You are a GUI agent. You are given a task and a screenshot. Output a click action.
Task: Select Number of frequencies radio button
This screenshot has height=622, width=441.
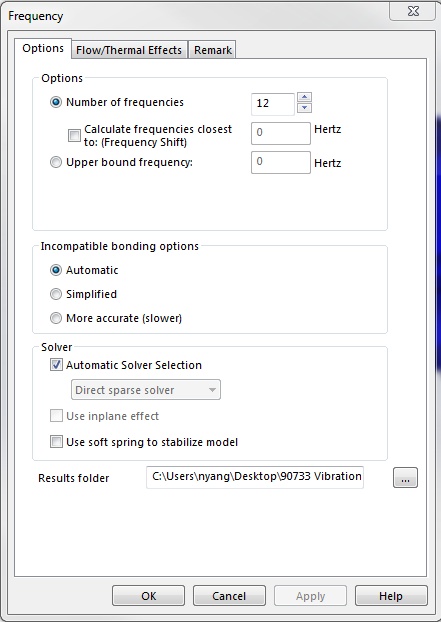pyautogui.click(x=56, y=102)
